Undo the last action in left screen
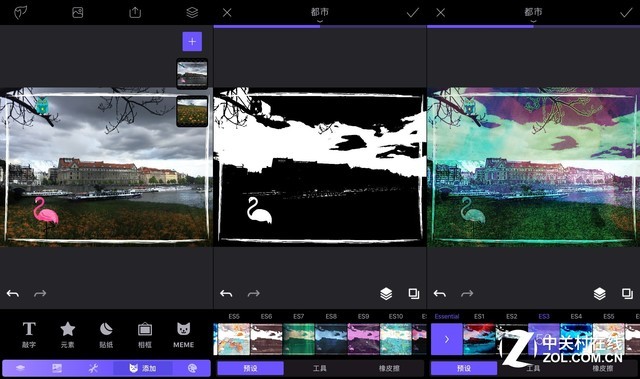The width and height of the screenshot is (640, 379). point(13,293)
